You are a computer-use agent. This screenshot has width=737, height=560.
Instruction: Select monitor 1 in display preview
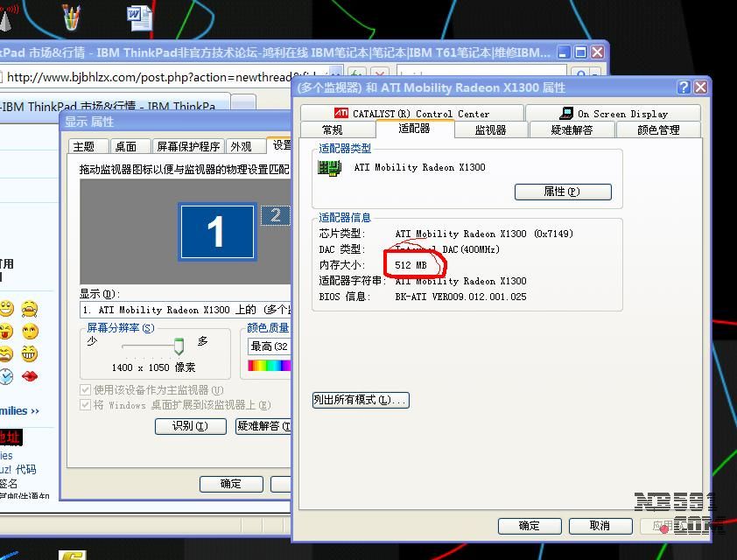point(216,232)
